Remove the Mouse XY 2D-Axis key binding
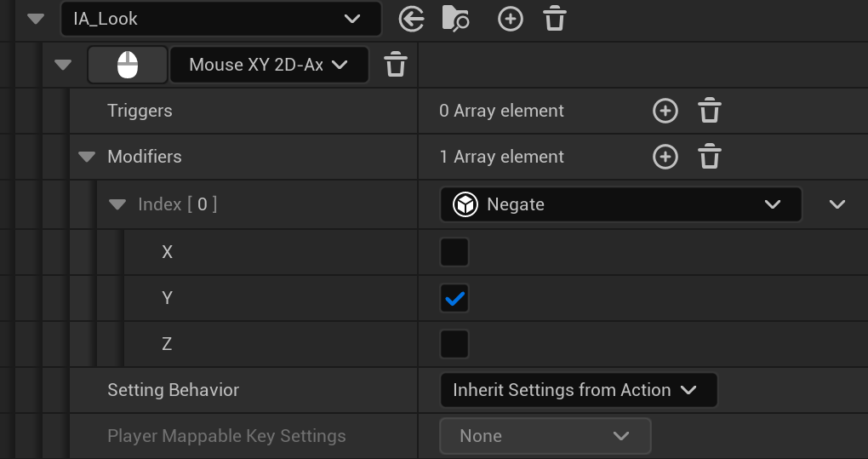868x459 pixels. (396, 65)
